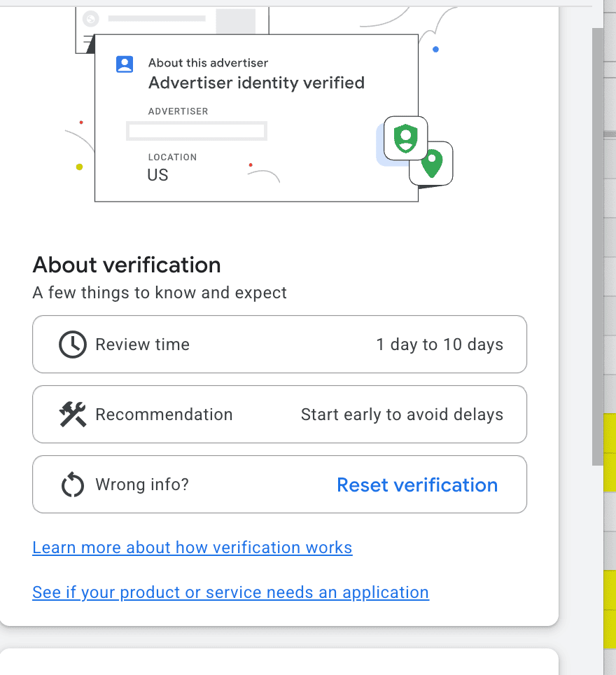
Task: Click 'Start early to avoid delays' text
Action: [402, 415]
